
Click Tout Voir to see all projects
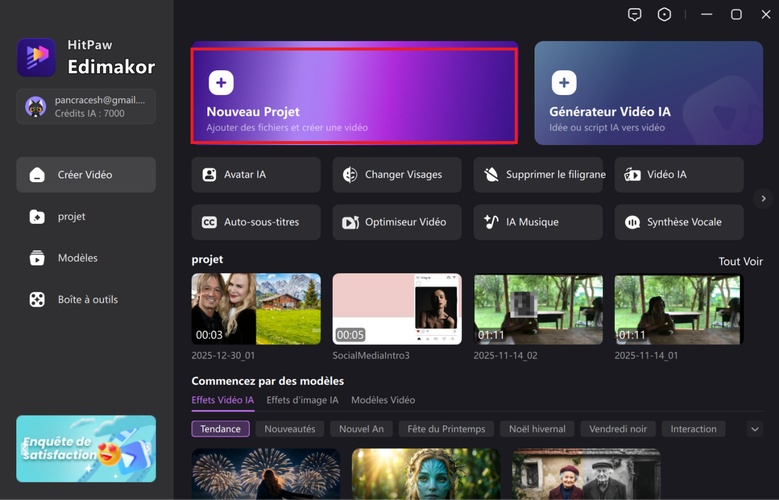(740, 261)
